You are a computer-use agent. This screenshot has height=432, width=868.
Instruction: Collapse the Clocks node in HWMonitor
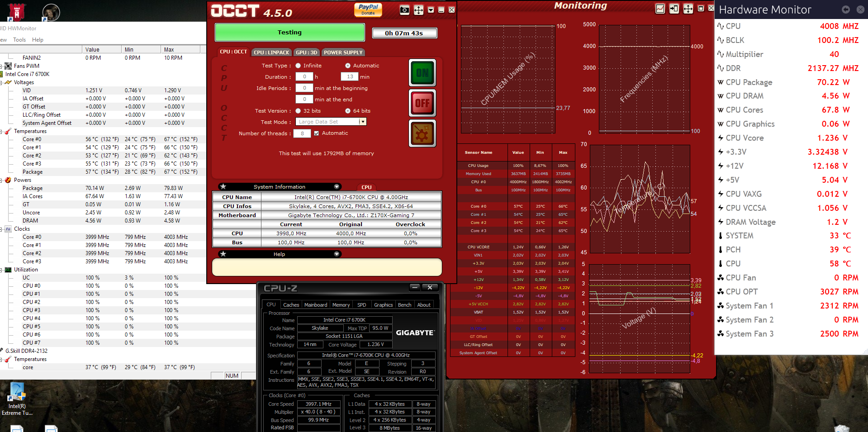(1, 229)
